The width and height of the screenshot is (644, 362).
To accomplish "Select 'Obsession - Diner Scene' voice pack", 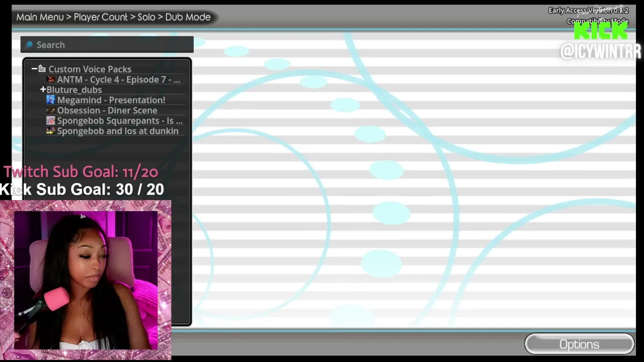I will (x=107, y=110).
